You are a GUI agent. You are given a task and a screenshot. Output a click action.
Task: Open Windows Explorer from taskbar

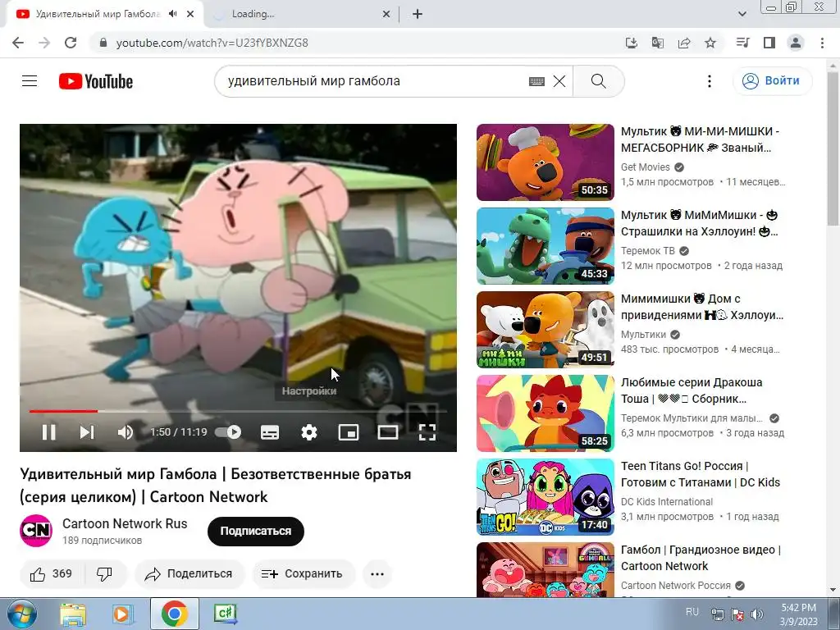73,614
